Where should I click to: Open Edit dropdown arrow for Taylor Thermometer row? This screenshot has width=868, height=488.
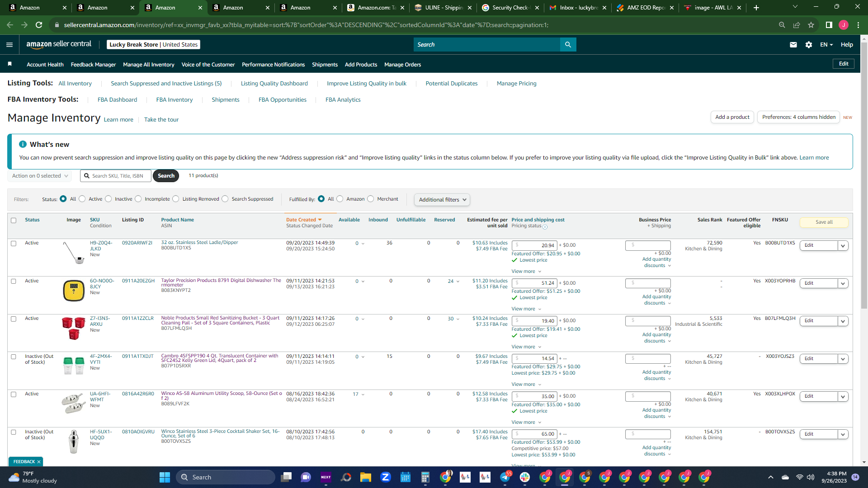843,284
